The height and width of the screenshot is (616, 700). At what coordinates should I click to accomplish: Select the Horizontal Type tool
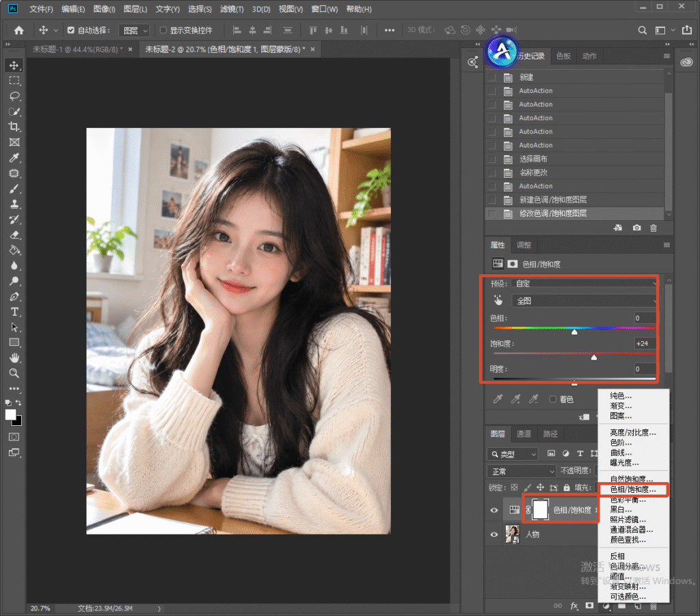14,312
